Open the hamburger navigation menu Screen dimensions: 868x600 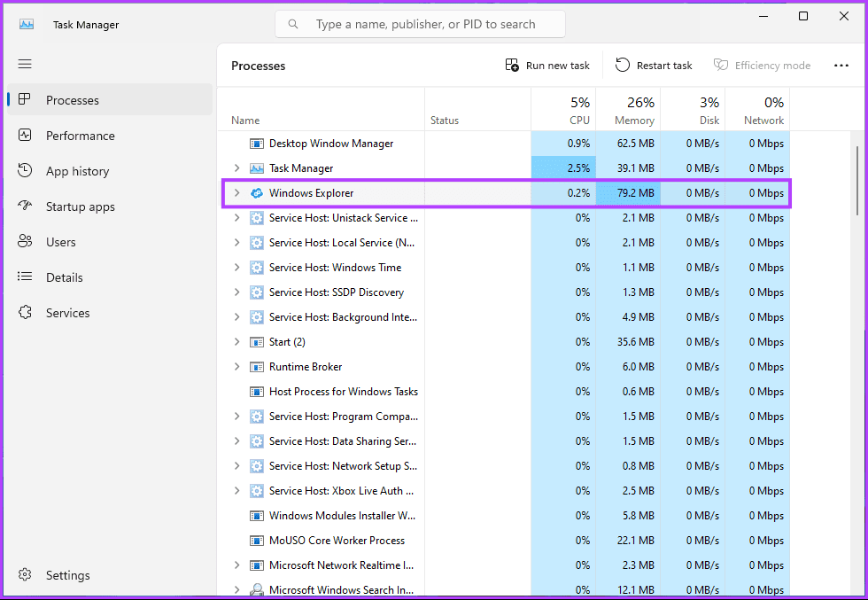click(25, 65)
